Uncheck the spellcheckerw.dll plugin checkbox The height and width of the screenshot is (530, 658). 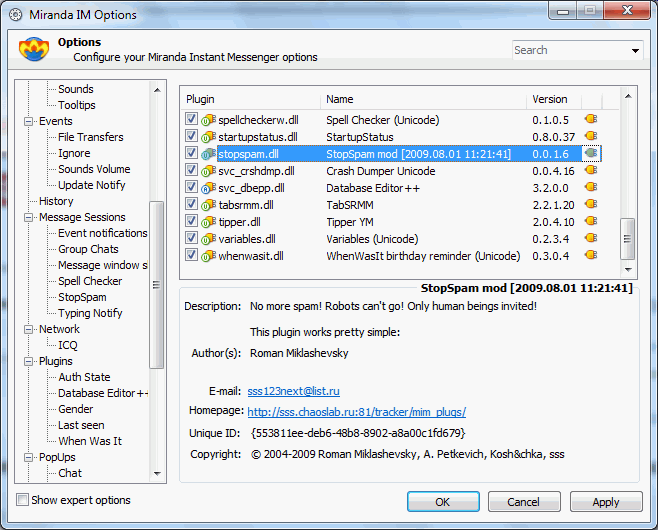pos(191,119)
